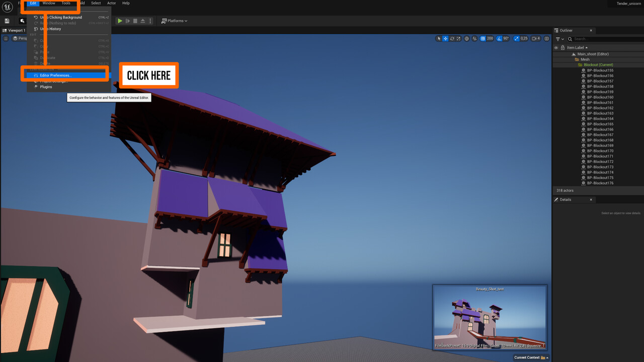Toggle grid snapping icon

coord(483,39)
